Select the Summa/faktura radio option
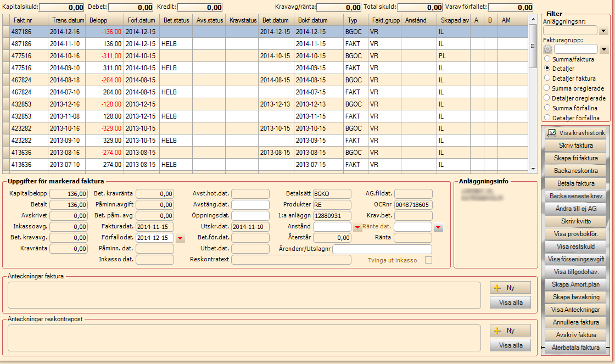This screenshot has width=615, height=364. tap(547, 59)
